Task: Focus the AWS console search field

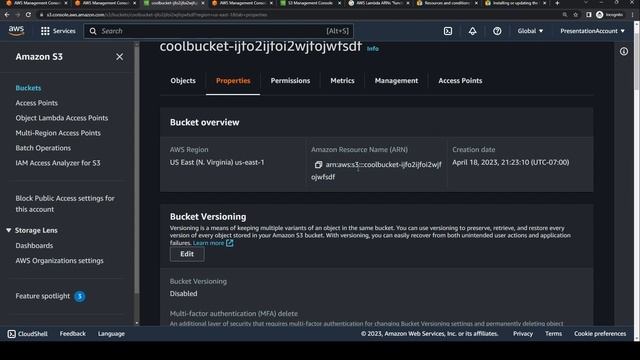Action: pyautogui.click(x=218, y=31)
